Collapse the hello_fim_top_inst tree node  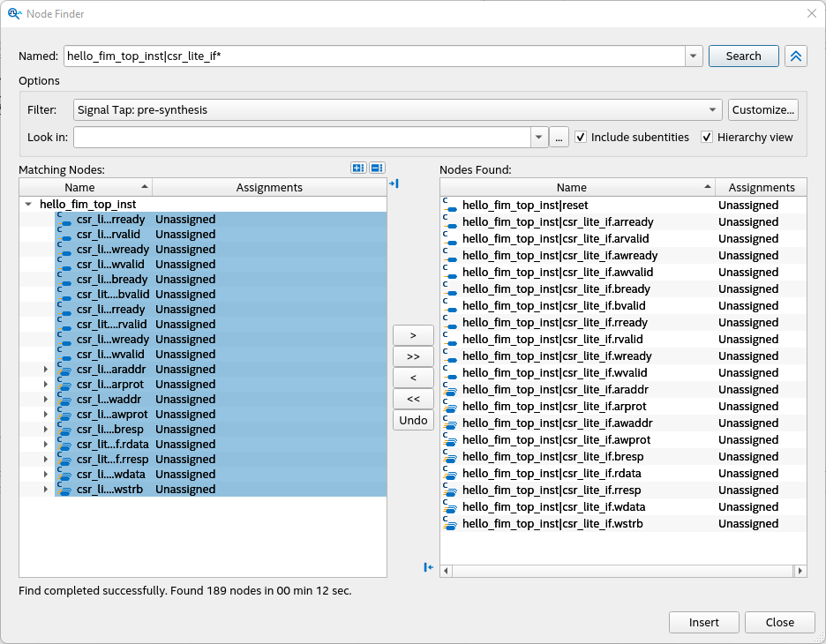[x=29, y=205]
